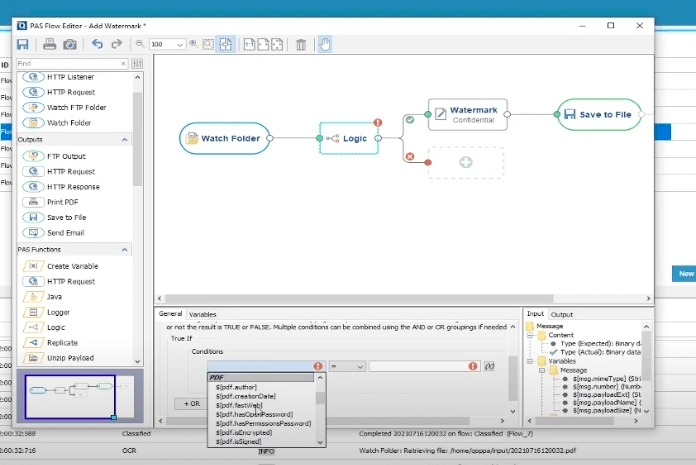Add a node on the false branch placeholder
Image resolution: width=696 pixels, height=465 pixels.
click(x=466, y=162)
